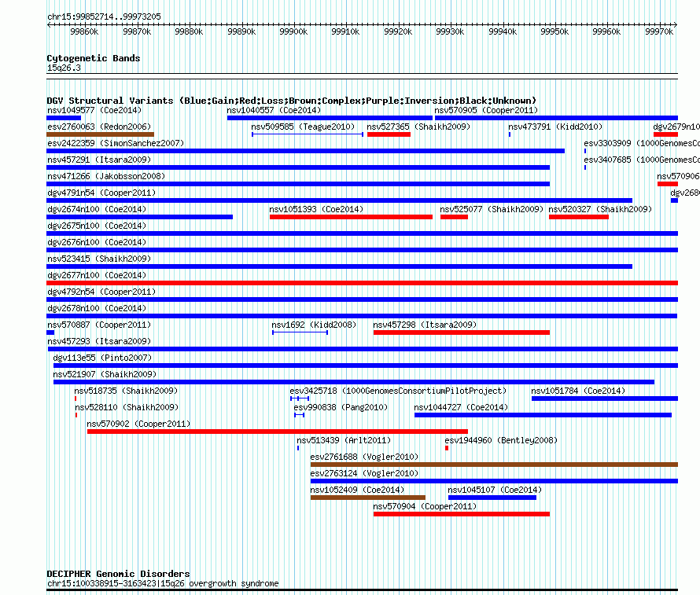Click esv3407685 variant label
The image size is (700, 595).
click(642, 160)
